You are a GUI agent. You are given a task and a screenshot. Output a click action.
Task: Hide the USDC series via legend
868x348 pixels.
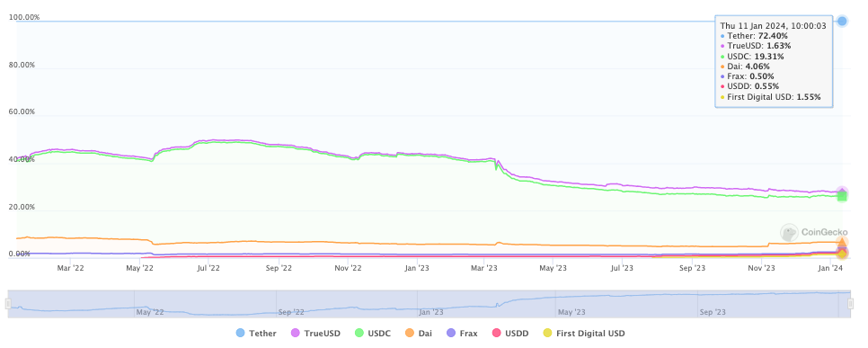point(374,333)
